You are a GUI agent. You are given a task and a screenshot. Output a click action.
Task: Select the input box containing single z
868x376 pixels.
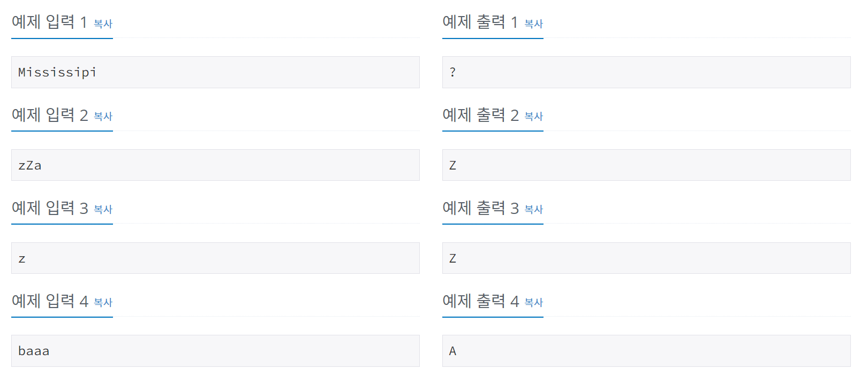tap(215, 258)
